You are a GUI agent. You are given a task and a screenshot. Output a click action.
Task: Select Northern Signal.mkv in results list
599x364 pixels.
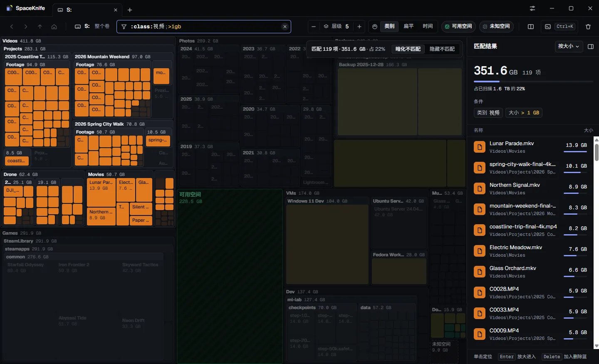530,188
